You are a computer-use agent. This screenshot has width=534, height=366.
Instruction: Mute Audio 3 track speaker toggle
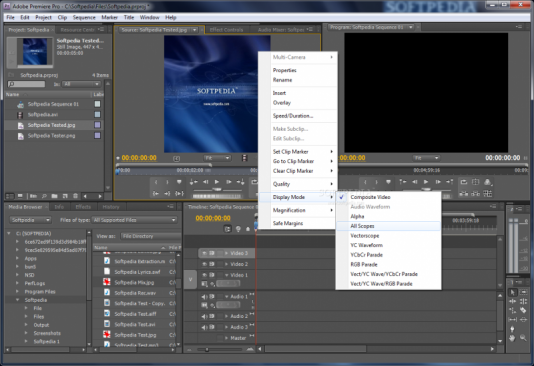[x=204, y=327]
